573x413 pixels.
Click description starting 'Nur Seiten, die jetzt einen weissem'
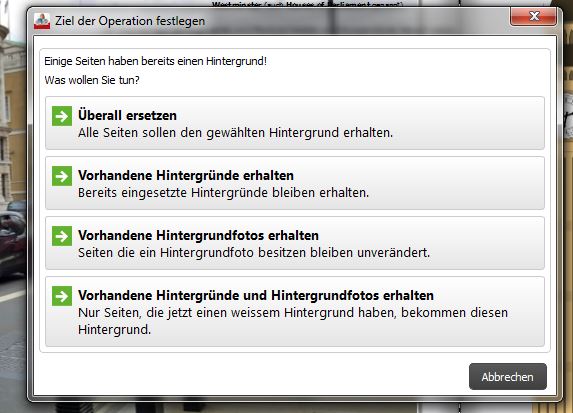[293, 321]
